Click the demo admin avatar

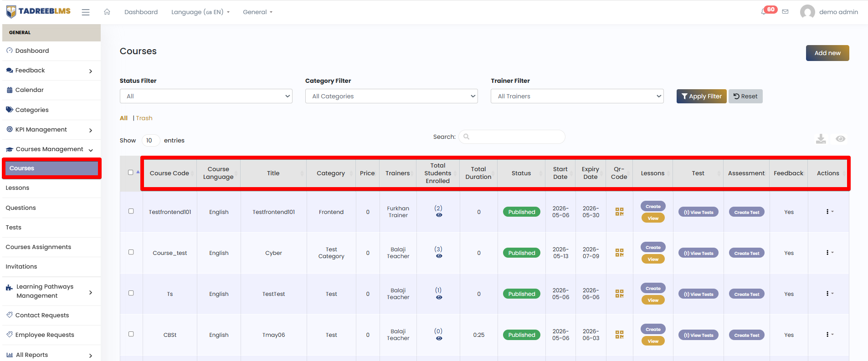click(x=807, y=12)
